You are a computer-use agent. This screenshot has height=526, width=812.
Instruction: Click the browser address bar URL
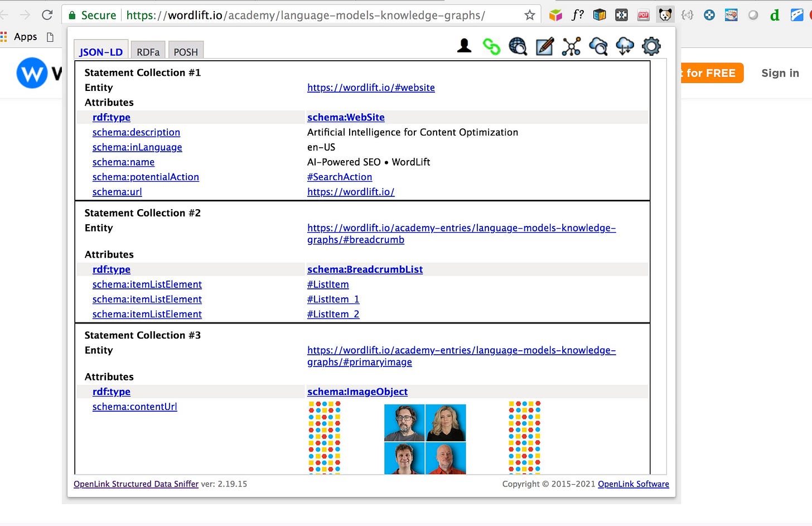click(x=306, y=15)
